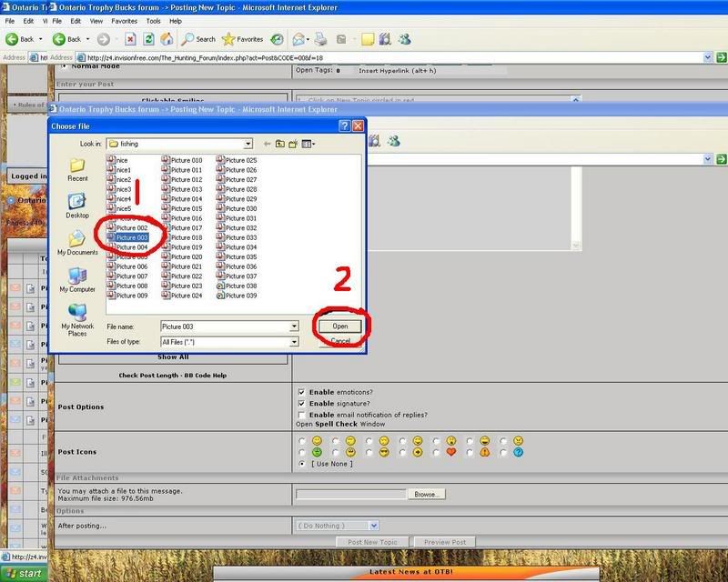Uncheck the Enable emoticons checkbox
The height and width of the screenshot is (582, 728).
pos(302,392)
